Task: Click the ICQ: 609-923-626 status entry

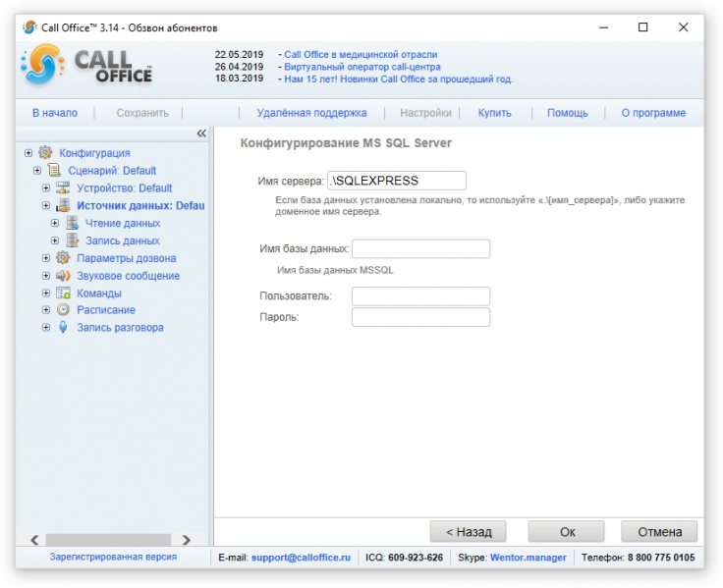Action: (405, 558)
